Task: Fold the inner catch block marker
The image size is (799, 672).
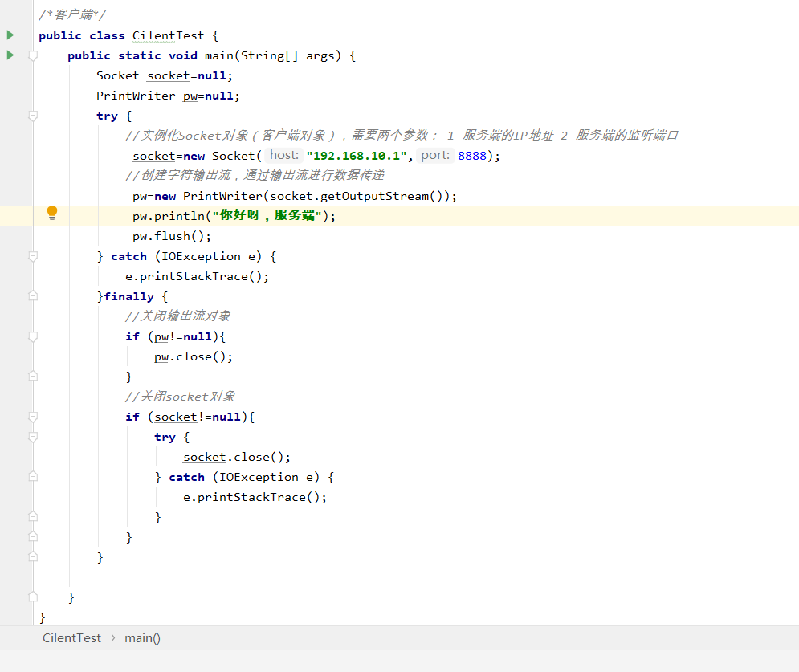Action: tap(33, 477)
